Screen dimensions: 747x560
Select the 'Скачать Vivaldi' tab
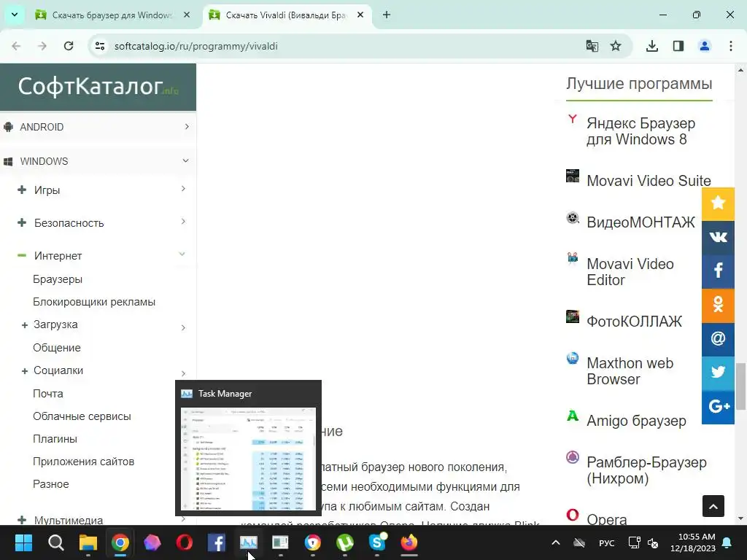[x=286, y=15]
